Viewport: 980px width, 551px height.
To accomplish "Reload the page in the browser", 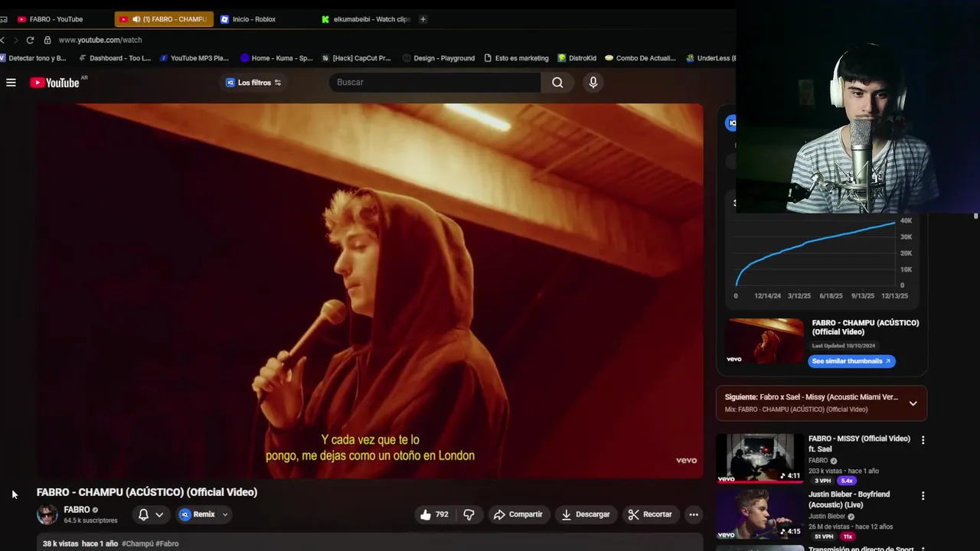I will click(30, 40).
